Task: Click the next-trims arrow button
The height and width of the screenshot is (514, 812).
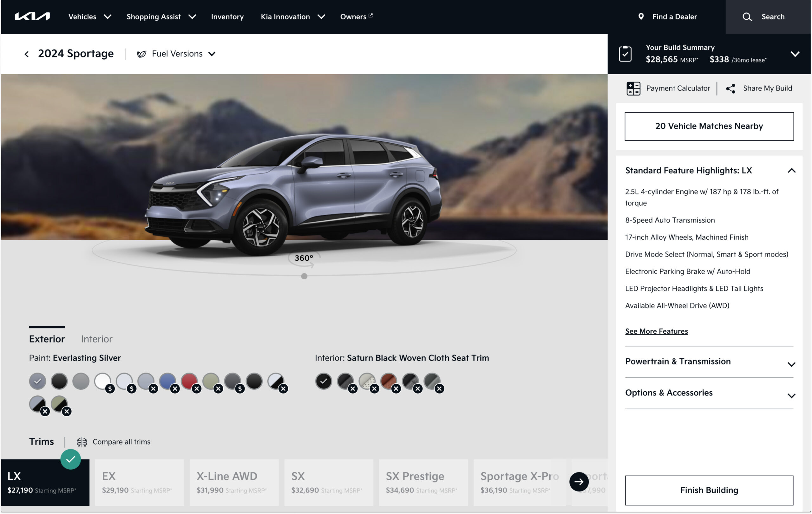Action: coord(579,482)
